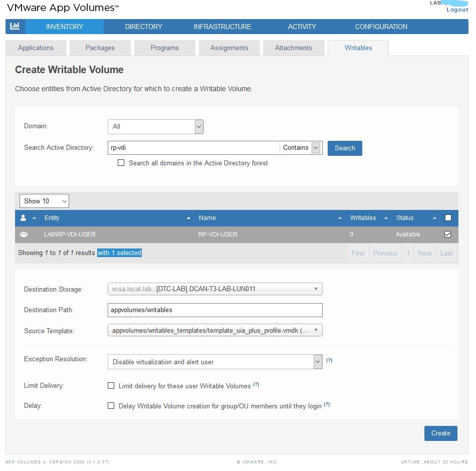This screenshot has width=476, height=471.
Task: Click the group icon for LAB\RP-VDI-USER
Action: pos(24,234)
